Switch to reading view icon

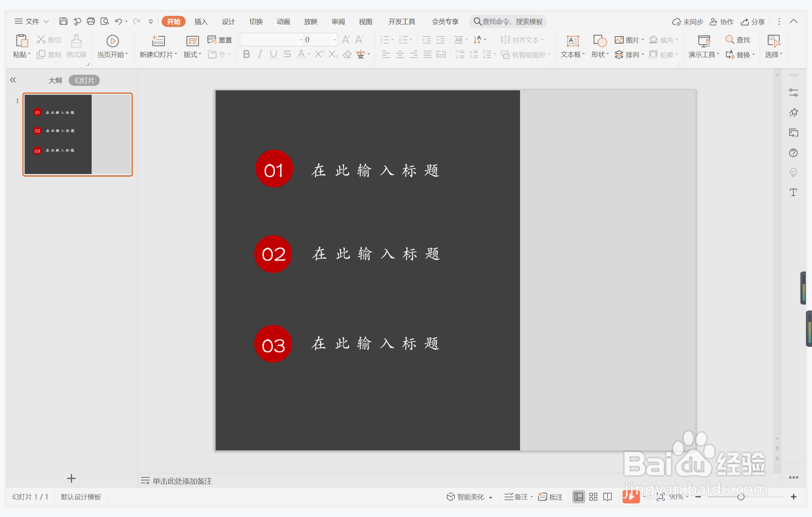tap(608, 497)
